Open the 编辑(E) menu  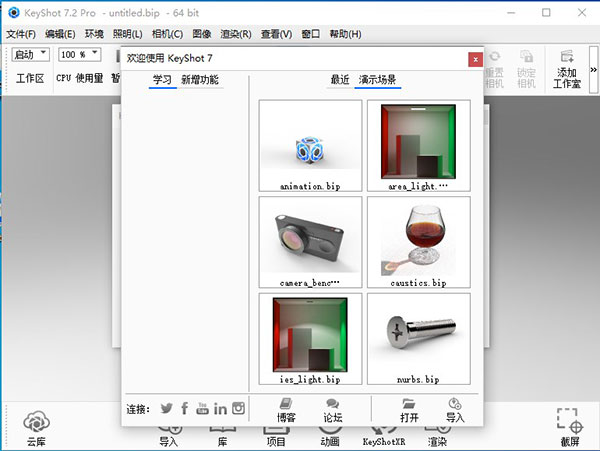60,34
